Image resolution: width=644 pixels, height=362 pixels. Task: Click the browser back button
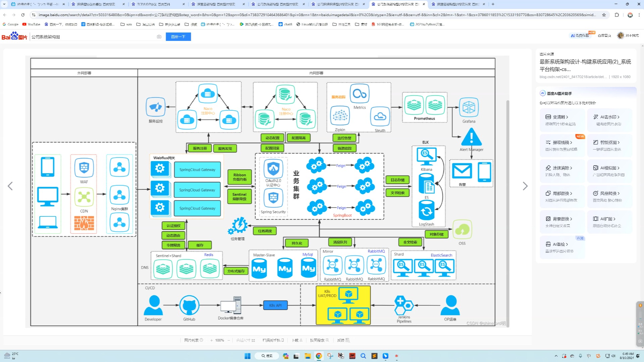5,15
